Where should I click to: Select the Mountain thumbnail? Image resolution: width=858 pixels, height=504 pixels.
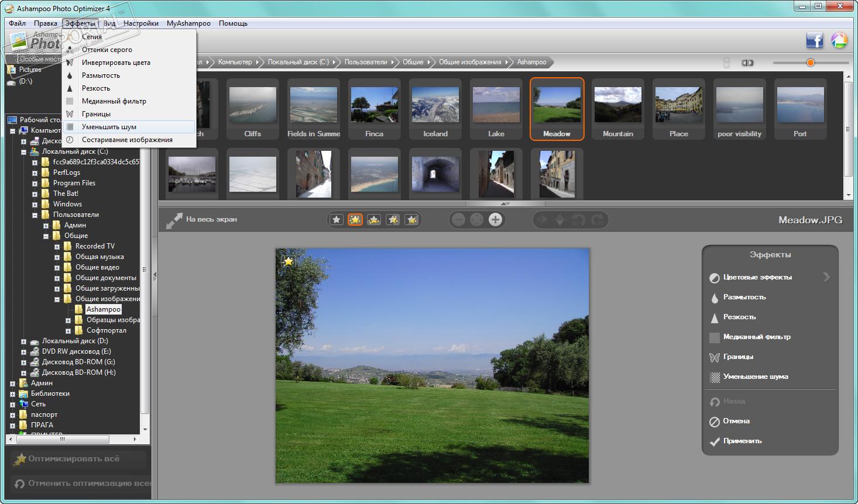[x=618, y=109]
